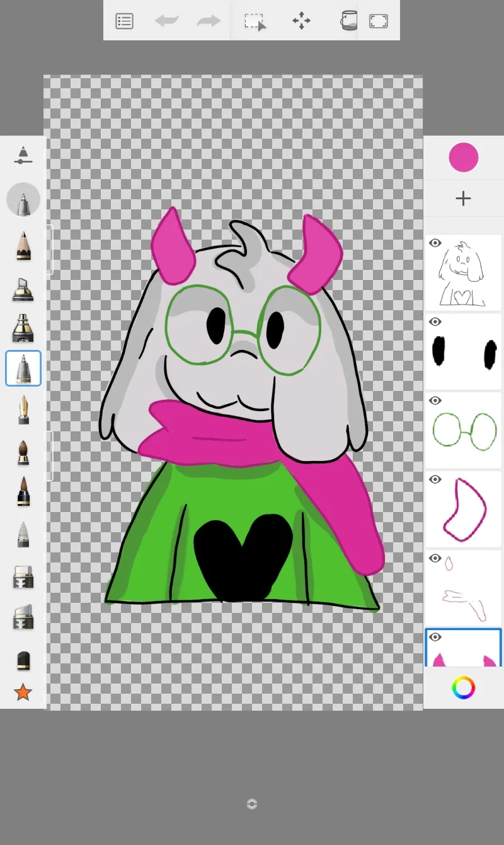
Task: Hide the green glasses layer
Action: (435, 401)
